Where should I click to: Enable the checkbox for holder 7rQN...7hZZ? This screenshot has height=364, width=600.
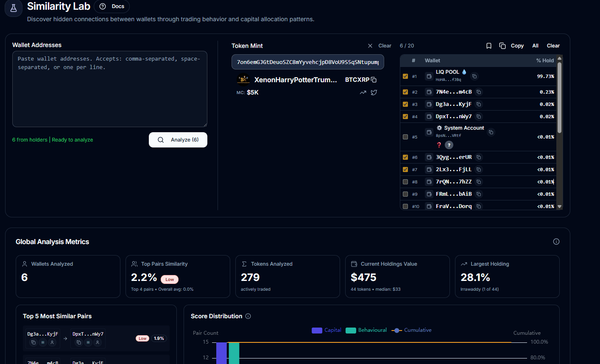[405, 181]
